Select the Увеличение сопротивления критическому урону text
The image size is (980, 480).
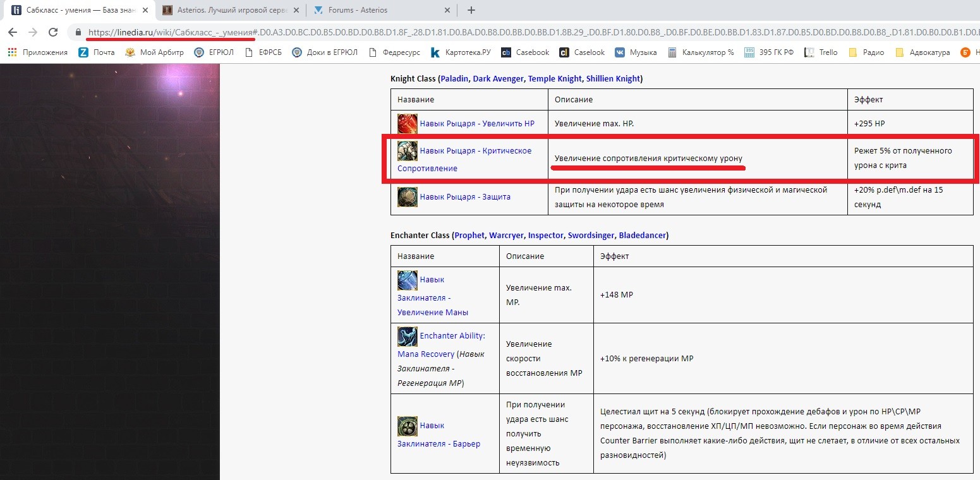pos(648,158)
